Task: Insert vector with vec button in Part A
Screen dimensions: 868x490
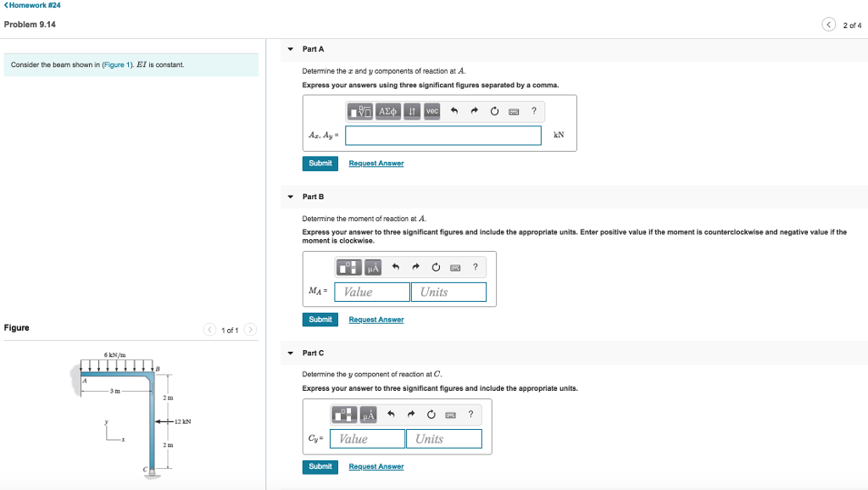Action: tap(432, 111)
